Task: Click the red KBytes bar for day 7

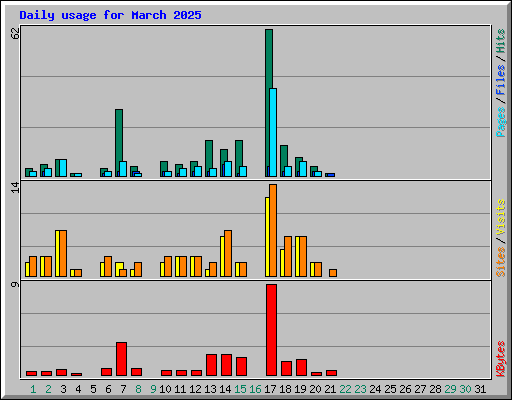Action: pos(121,359)
